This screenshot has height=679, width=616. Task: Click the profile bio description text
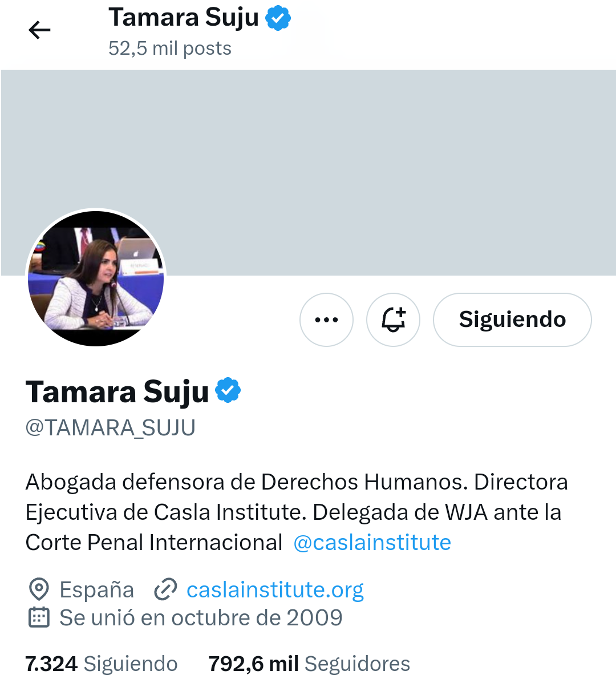click(x=297, y=512)
